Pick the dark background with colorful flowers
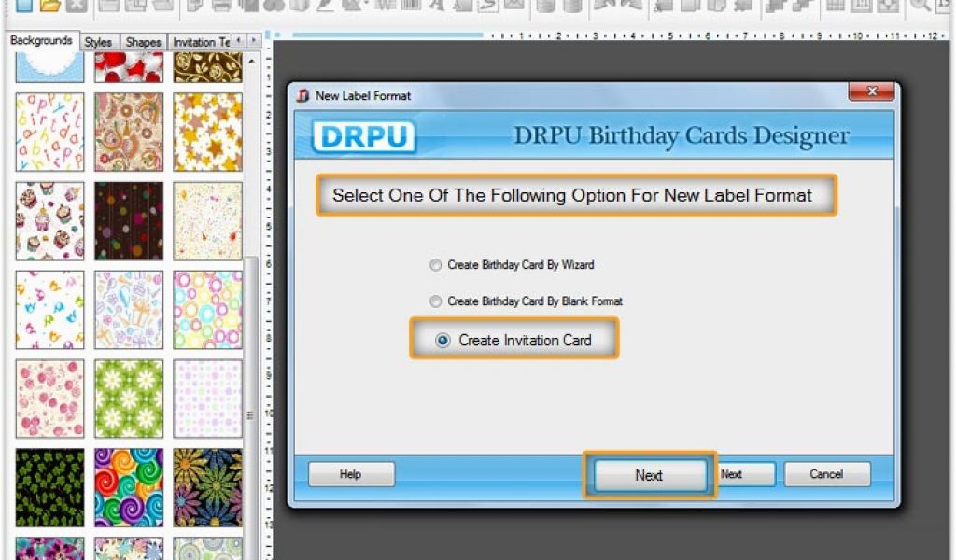956x560 pixels. coord(208,488)
